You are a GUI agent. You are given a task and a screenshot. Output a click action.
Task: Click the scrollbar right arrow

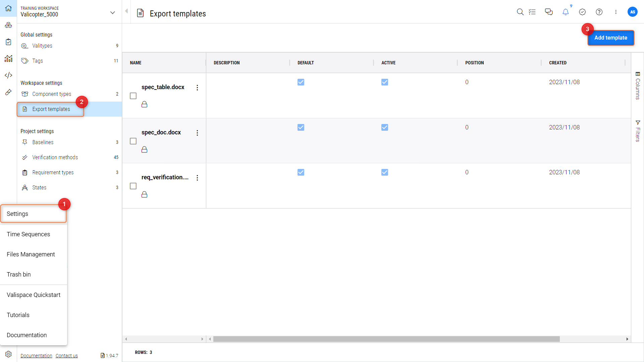(x=627, y=339)
